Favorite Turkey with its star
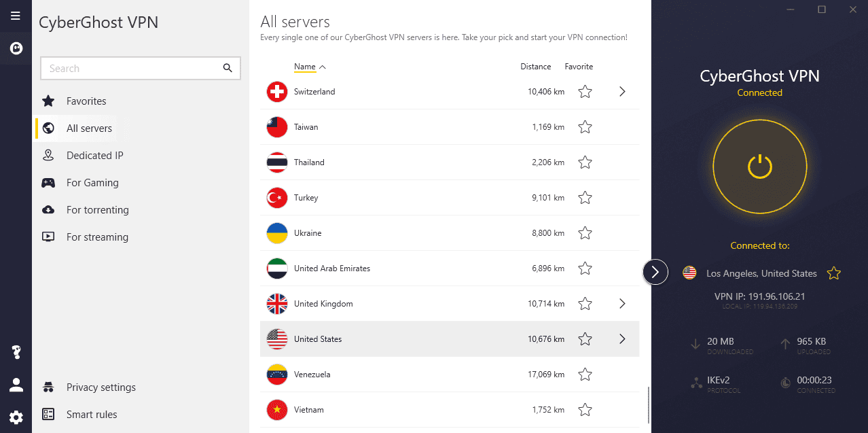Screen dimensions: 868x433 [x=585, y=198]
